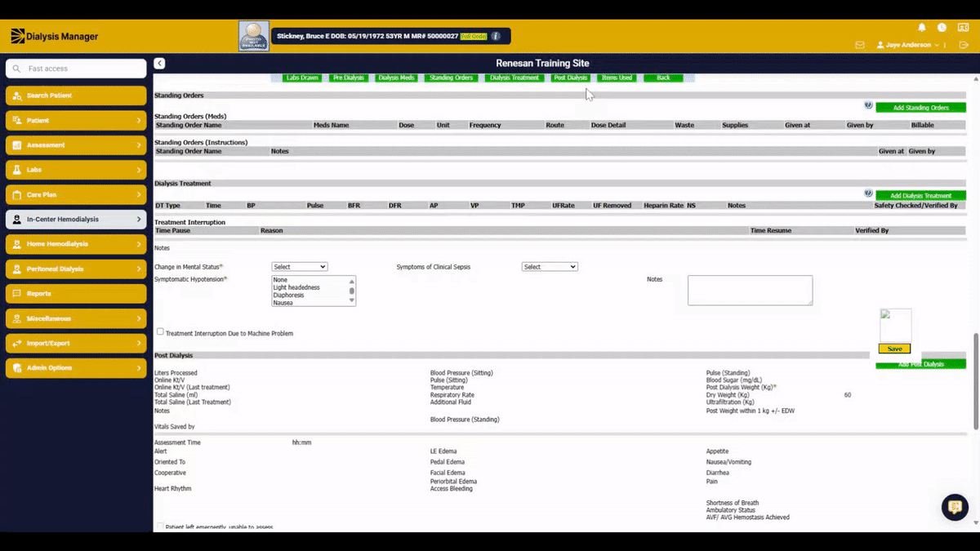Expand the Peritoneal Dialysis sidebar menu

(76, 269)
